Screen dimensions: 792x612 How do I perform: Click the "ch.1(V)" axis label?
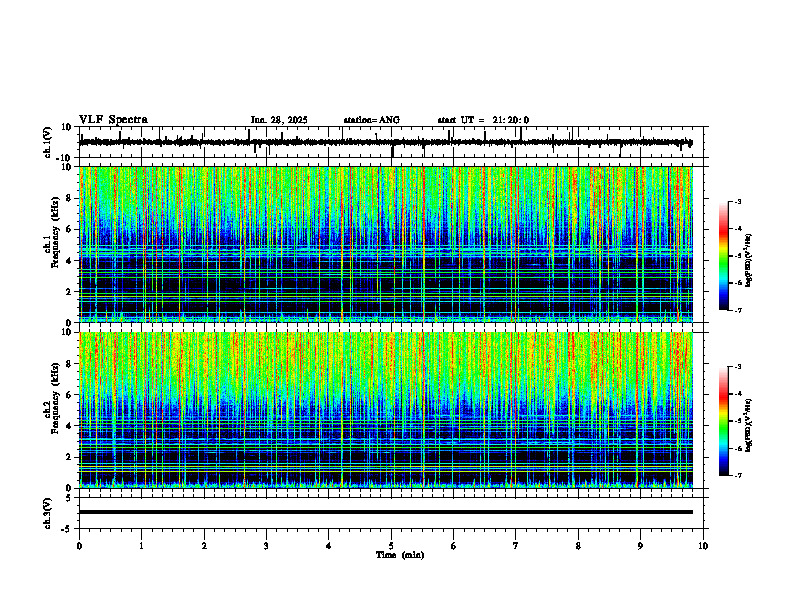(x=48, y=142)
